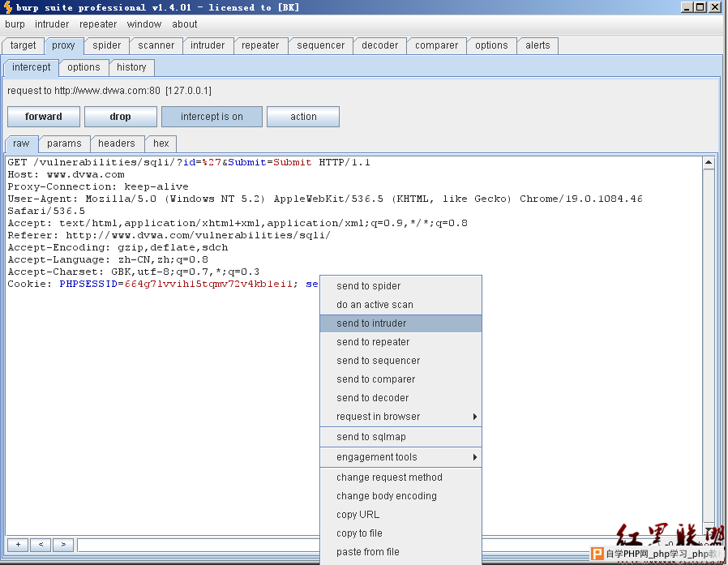The image size is (728, 565).
Task: Choose copy to file
Action: 400,533
